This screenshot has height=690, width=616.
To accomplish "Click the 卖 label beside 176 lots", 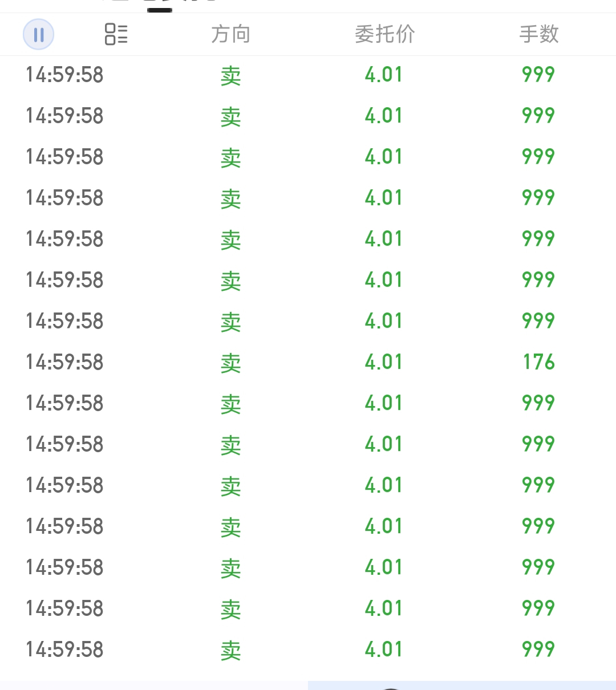I will click(231, 363).
